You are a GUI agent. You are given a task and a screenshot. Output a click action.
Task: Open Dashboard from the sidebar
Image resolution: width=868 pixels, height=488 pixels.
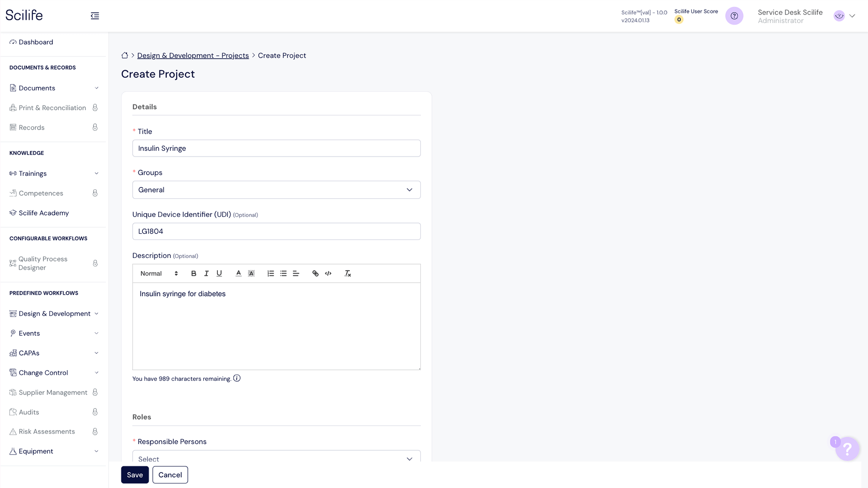click(36, 42)
